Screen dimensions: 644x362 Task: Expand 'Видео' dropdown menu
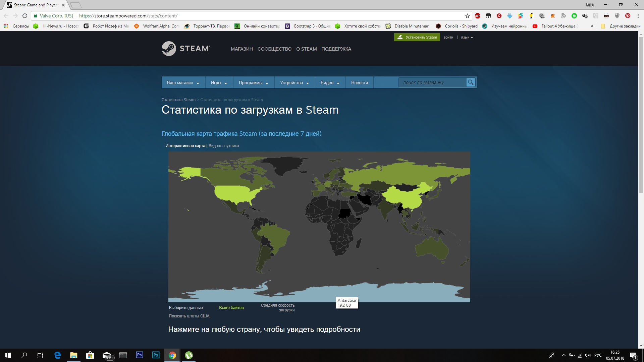(330, 82)
